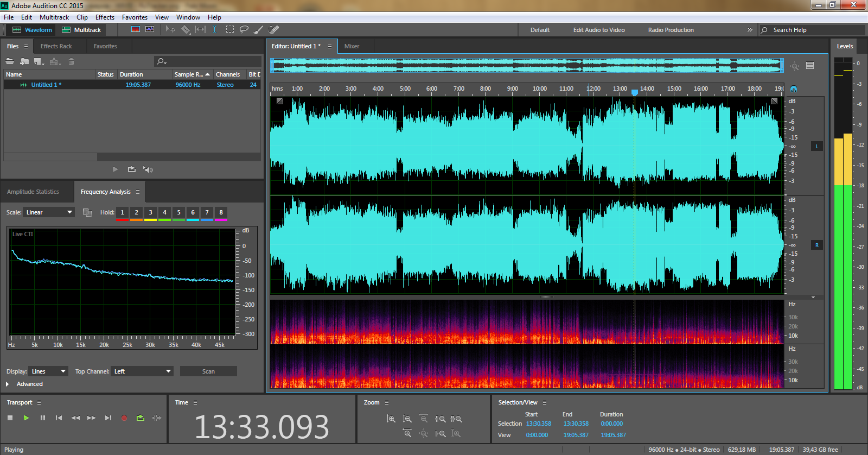This screenshot has width=868, height=455.
Task: Select the Spot Healing Brush tool
Action: click(274, 29)
